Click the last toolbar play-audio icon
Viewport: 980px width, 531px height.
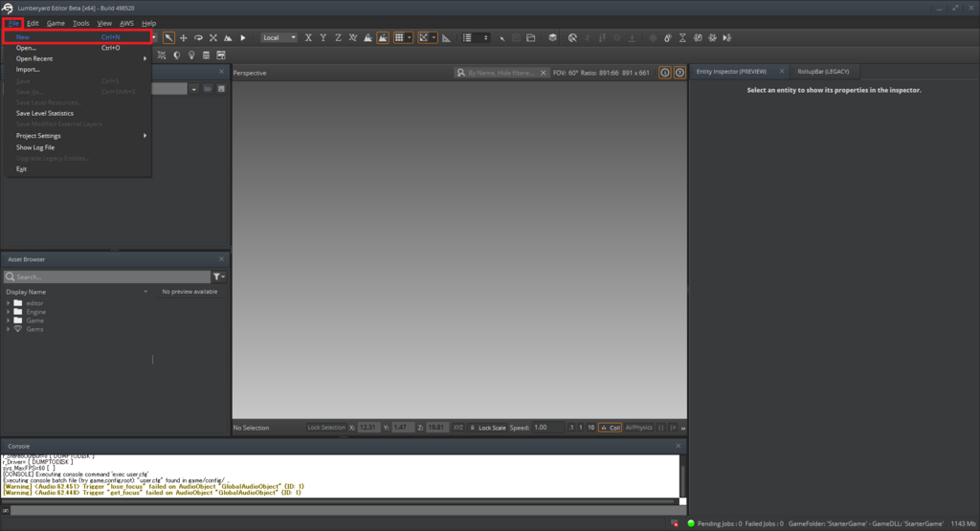727,38
